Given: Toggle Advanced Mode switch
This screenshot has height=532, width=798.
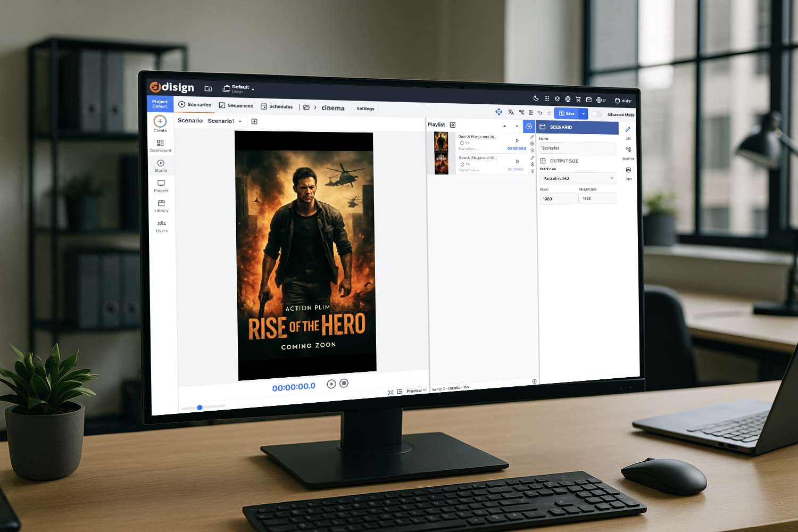Looking at the screenshot, I should [x=596, y=114].
